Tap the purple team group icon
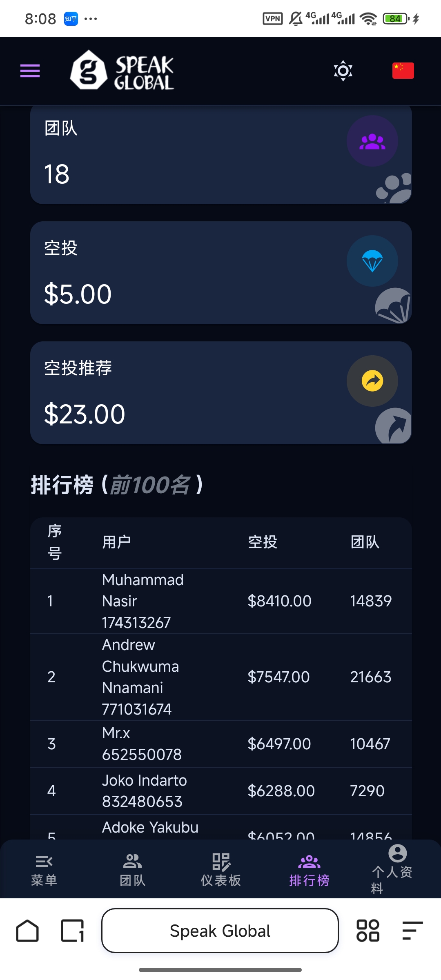Viewport: 441px width, 980px height. point(372,141)
